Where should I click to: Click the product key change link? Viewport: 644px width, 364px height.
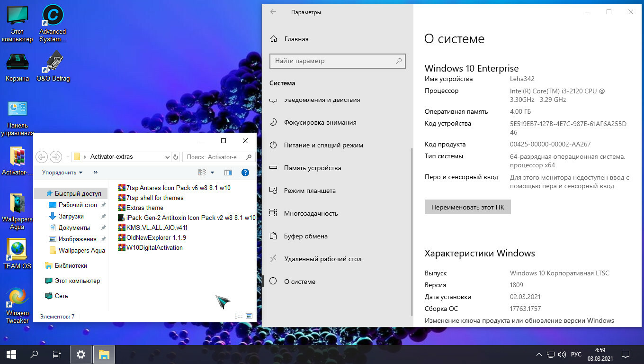click(x=519, y=320)
